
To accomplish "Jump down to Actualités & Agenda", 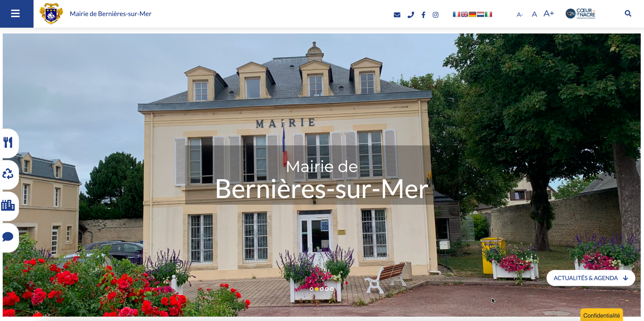I will click(591, 278).
